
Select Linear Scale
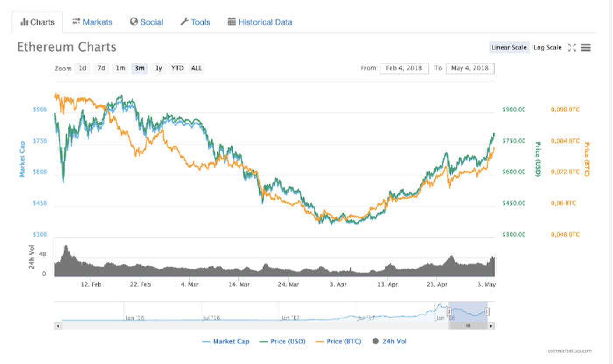click(x=509, y=47)
